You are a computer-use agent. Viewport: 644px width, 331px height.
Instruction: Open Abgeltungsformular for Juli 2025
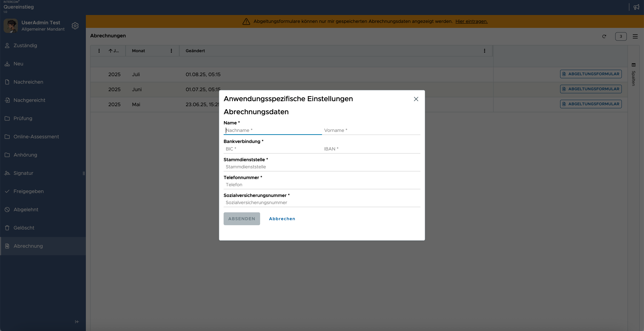(591, 74)
